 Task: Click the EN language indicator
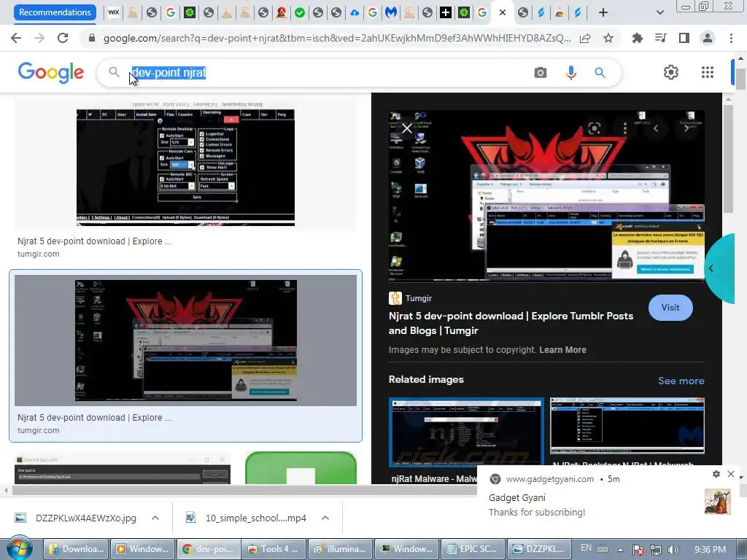[x=586, y=548]
